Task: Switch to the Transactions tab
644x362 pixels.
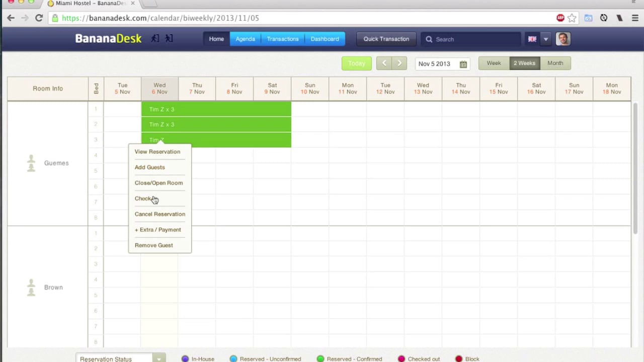Action: tap(283, 39)
